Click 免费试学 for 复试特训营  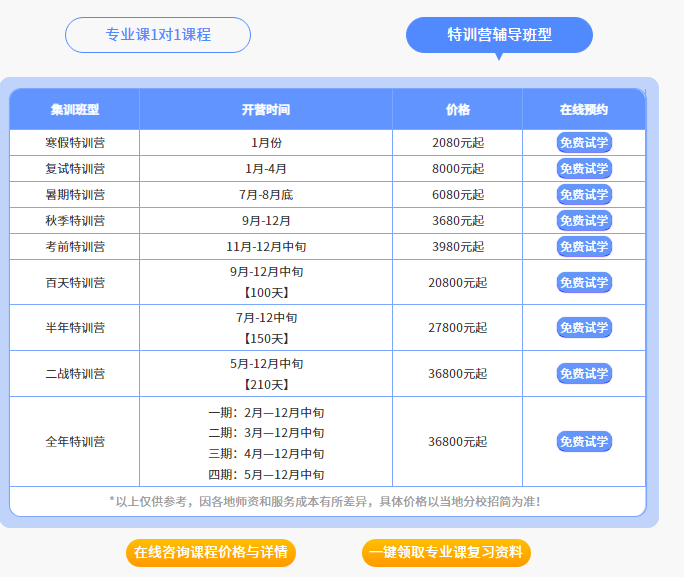584,169
